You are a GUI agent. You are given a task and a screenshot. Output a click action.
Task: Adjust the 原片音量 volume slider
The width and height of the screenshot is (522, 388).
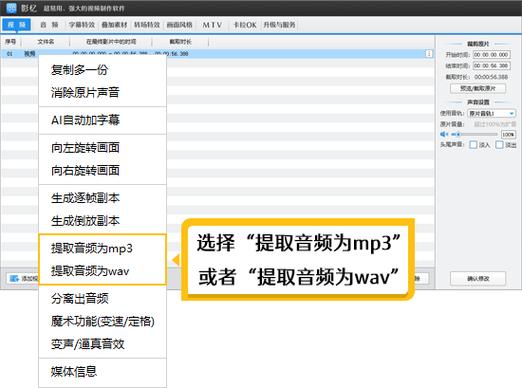(x=475, y=134)
